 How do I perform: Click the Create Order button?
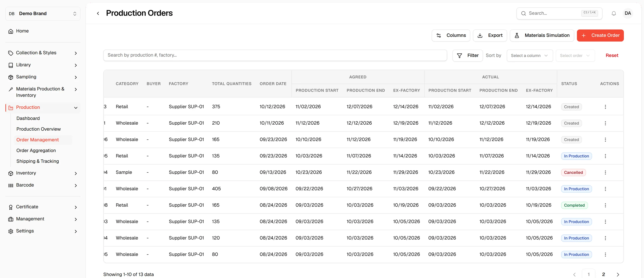pyautogui.click(x=600, y=36)
